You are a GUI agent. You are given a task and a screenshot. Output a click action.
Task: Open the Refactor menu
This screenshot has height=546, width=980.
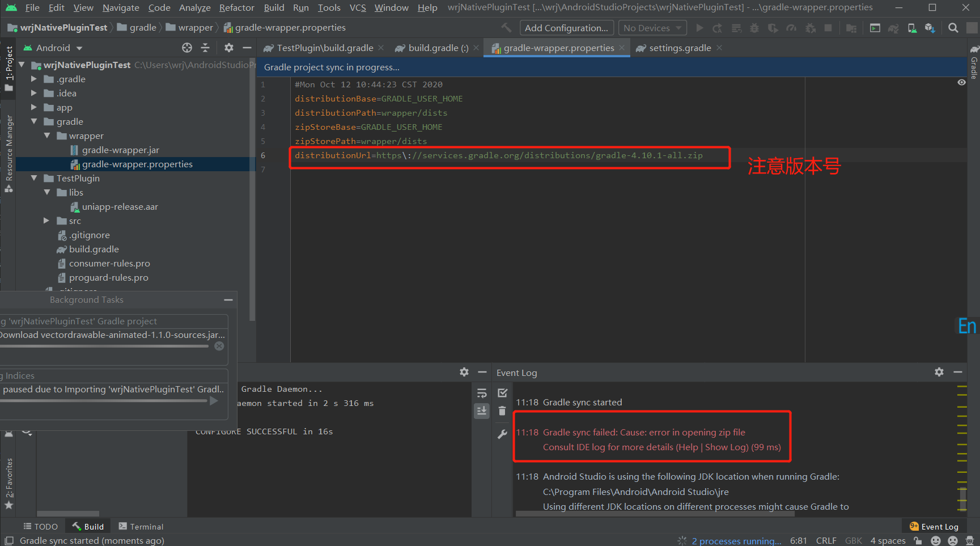(237, 7)
